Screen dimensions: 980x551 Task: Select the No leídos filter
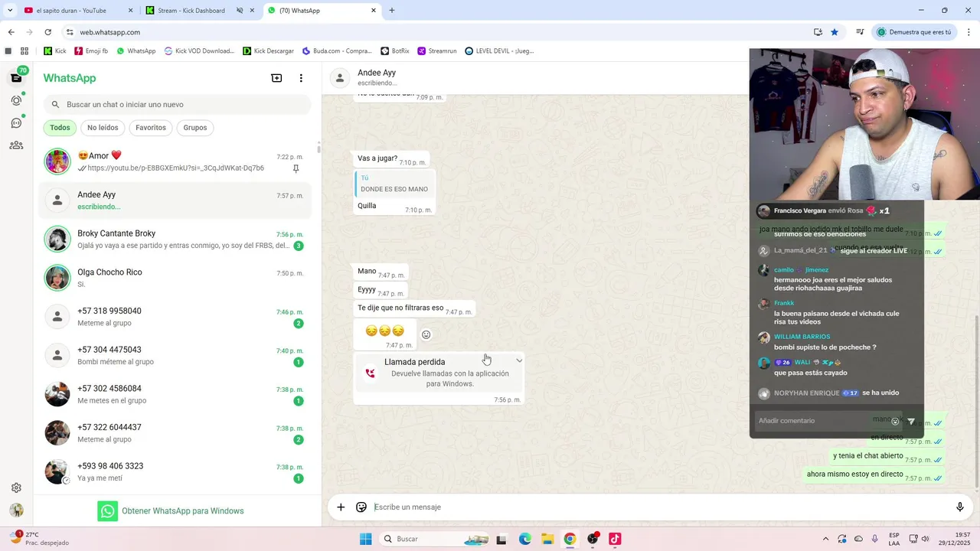click(103, 128)
